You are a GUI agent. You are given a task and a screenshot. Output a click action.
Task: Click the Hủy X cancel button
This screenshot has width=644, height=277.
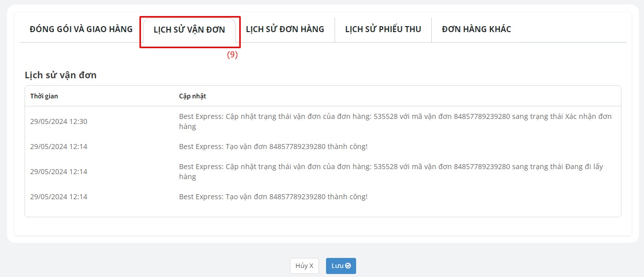(x=304, y=266)
